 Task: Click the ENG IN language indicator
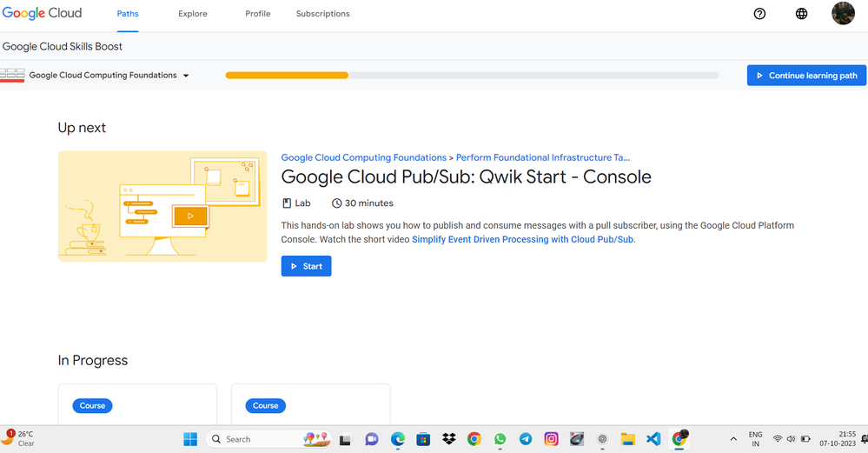[756, 439]
